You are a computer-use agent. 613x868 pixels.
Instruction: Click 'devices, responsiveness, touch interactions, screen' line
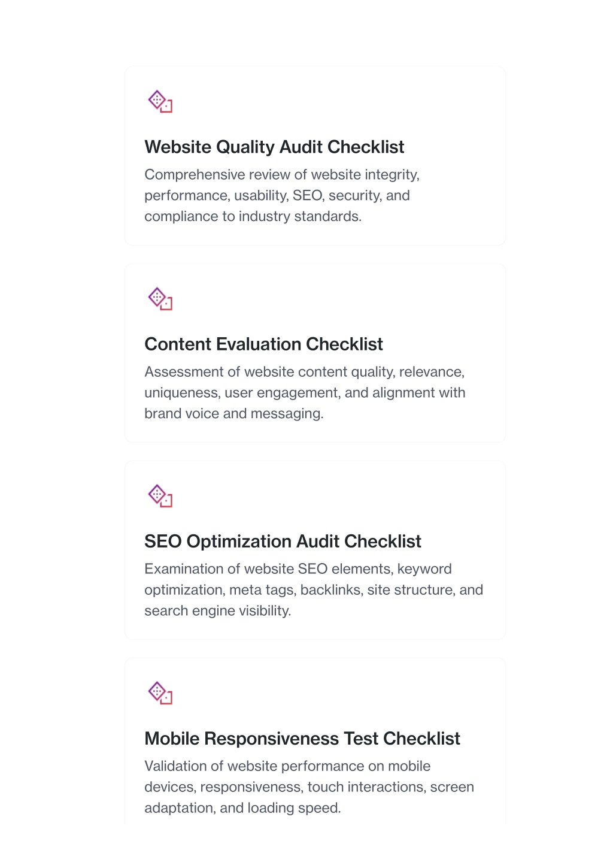pos(309,787)
